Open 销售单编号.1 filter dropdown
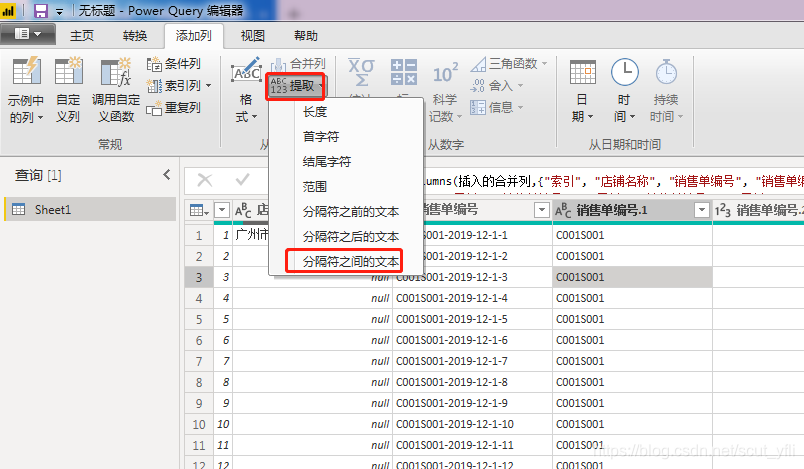 click(x=701, y=210)
